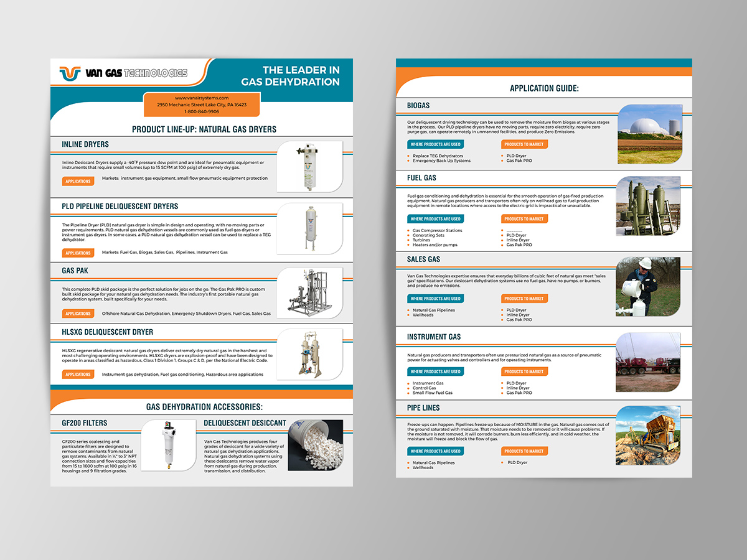Open the Gas Pak skid package photo
The height and width of the screenshot is (560, 747).
(x=309, y=292)
